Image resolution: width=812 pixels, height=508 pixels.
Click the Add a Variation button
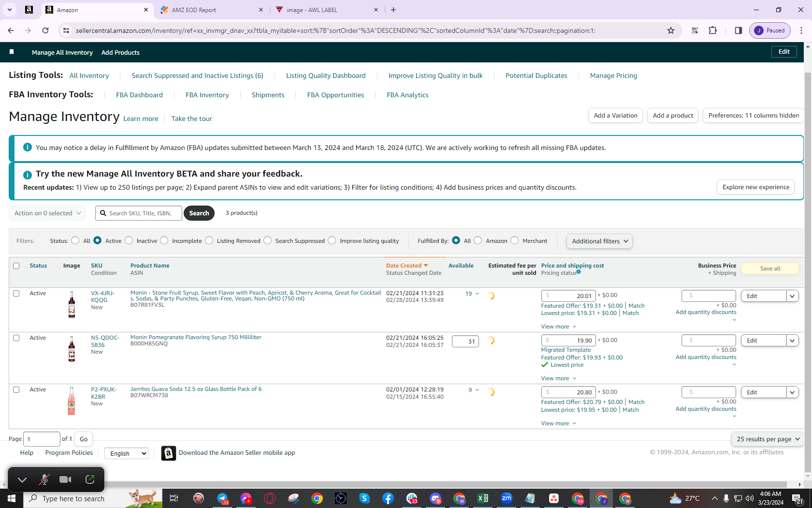(615, 115)
